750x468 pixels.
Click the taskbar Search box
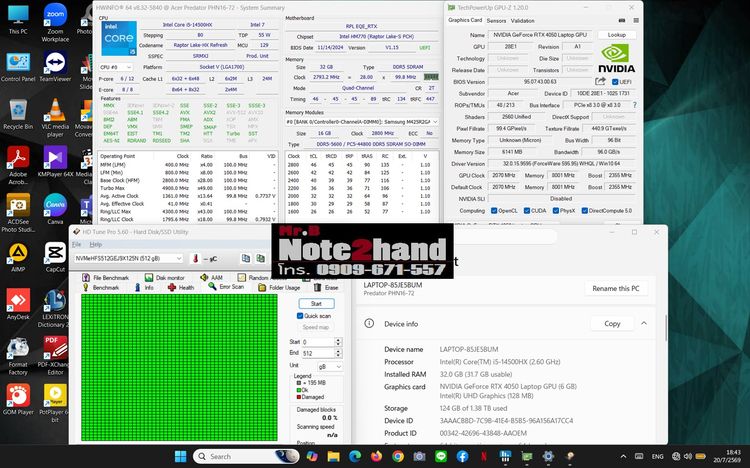click(x=246, y=457)
